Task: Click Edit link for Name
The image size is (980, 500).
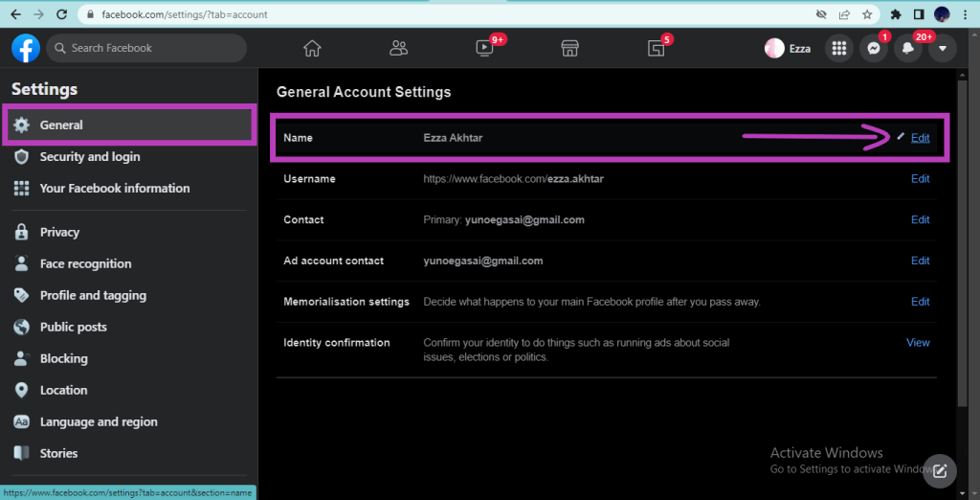Action: coord(920,138)
